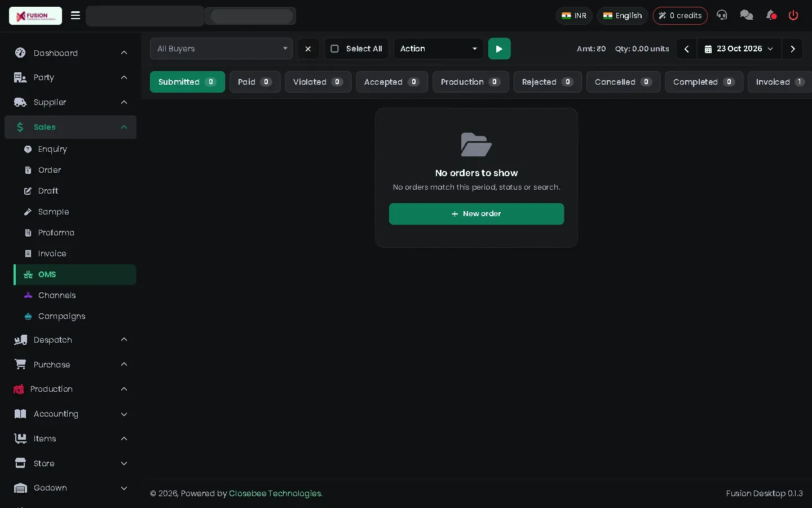812x508 pixels.
Task: Open the notifications bell icon
Action: (x=771, y=15)
